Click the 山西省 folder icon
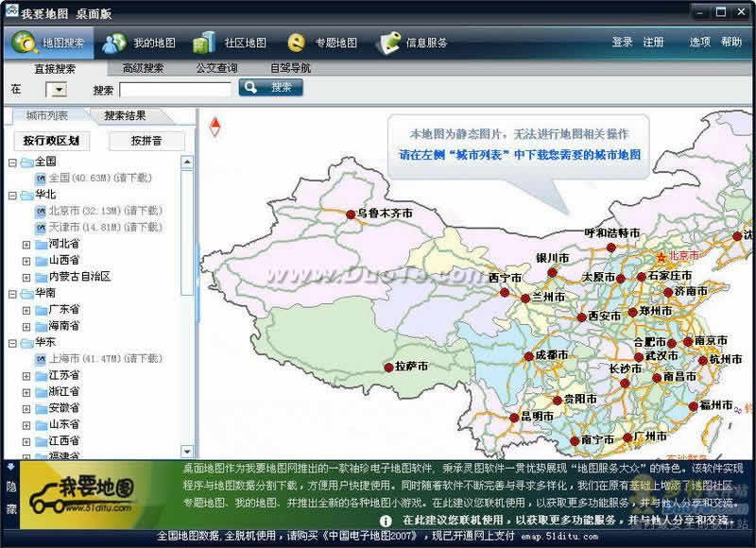 coord(41,261)
